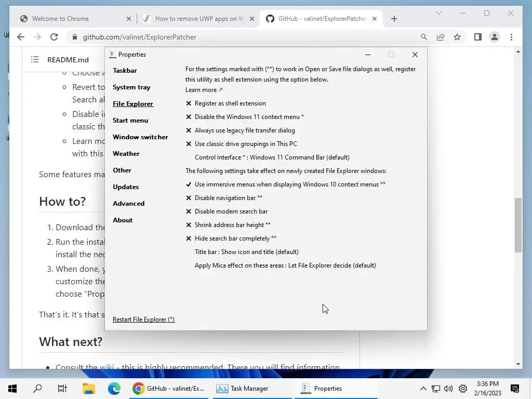Select the GitHub ExplorerPatcher tab
The width and height of the screenshot is (532, 399).
pyautogui.click(x=322, y=19)
